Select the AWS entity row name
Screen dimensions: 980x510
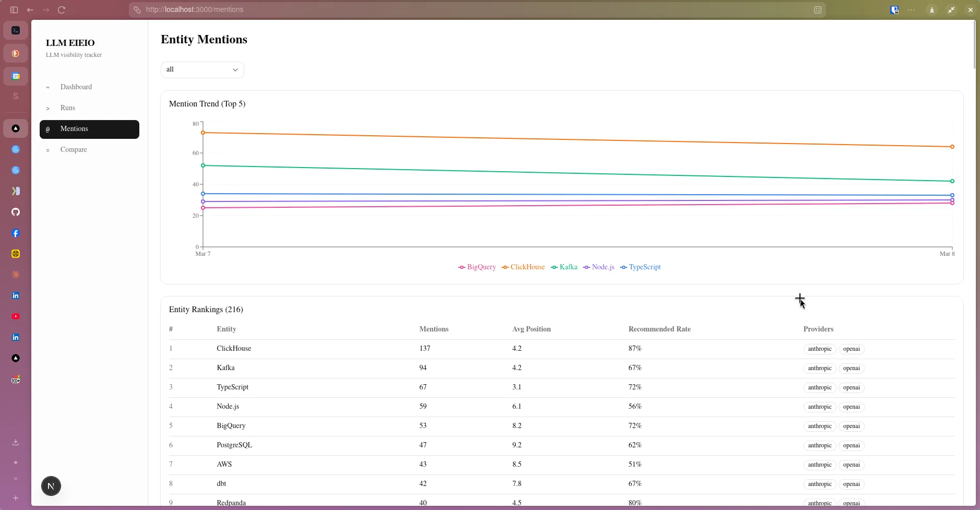click(224, 465)
